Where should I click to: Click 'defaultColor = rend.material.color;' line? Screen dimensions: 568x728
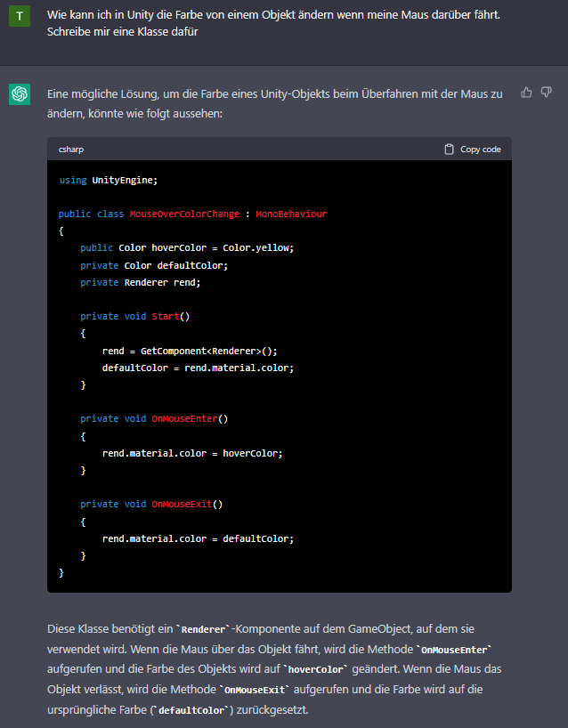(x=198, y=368)
